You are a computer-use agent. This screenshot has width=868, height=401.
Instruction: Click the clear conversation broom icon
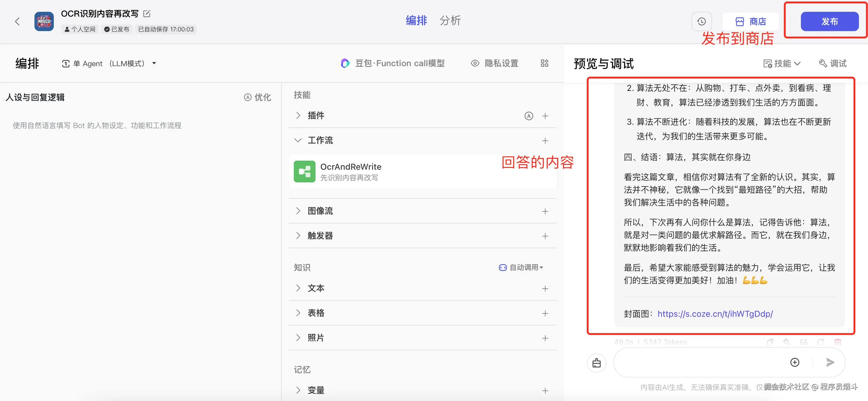(596, 363)
